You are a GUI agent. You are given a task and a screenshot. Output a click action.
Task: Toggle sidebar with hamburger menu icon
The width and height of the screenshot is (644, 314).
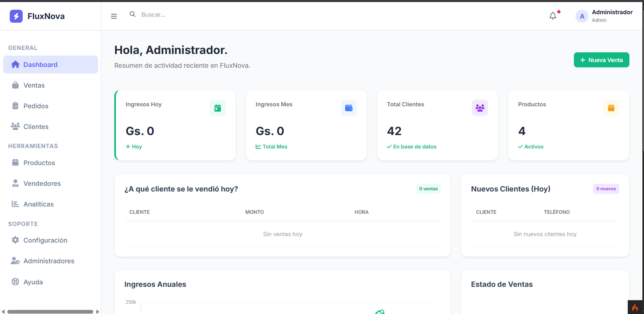[114, 16]
